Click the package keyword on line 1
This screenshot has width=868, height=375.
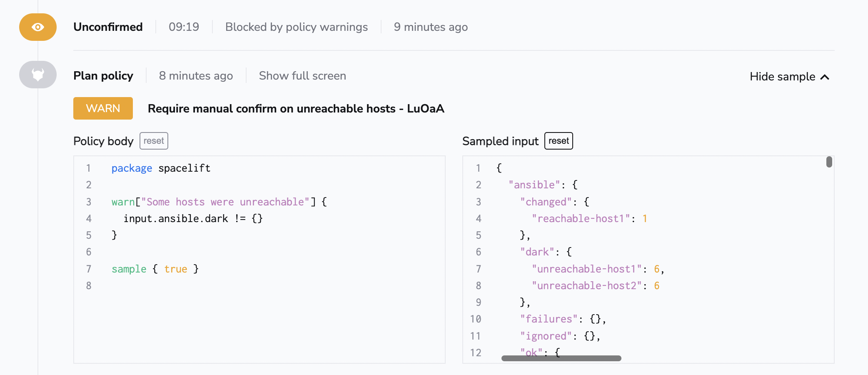click(131, 168)
